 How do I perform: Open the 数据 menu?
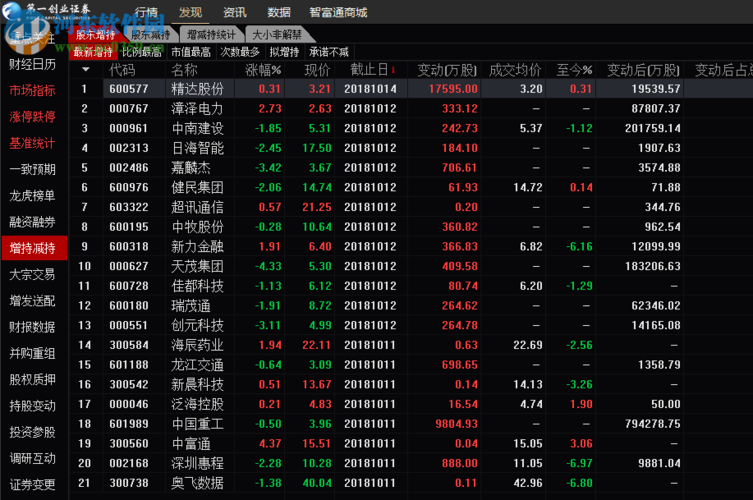point(279,12)
